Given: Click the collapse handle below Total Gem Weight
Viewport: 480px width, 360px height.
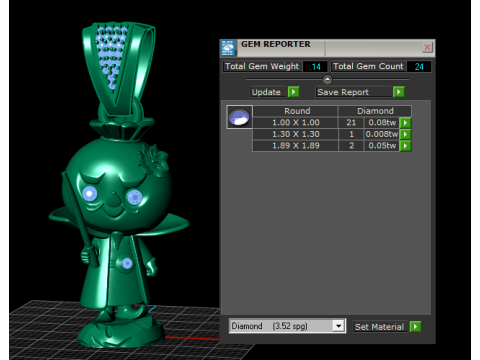Looking at the screenshot, I should click(x=327, y=79).
